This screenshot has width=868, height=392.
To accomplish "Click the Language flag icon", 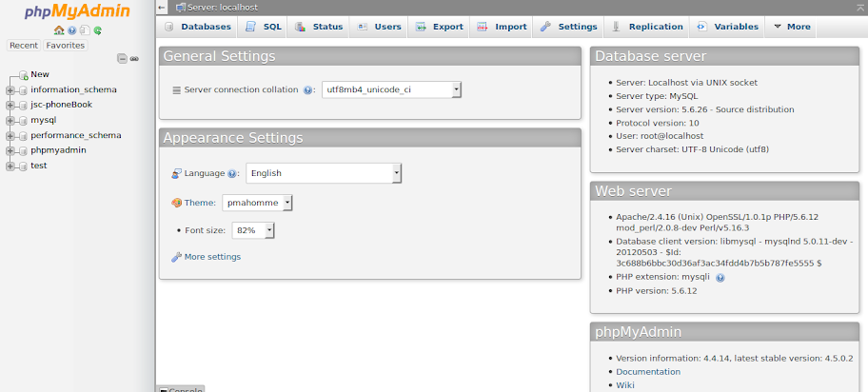I will point(177,173).
